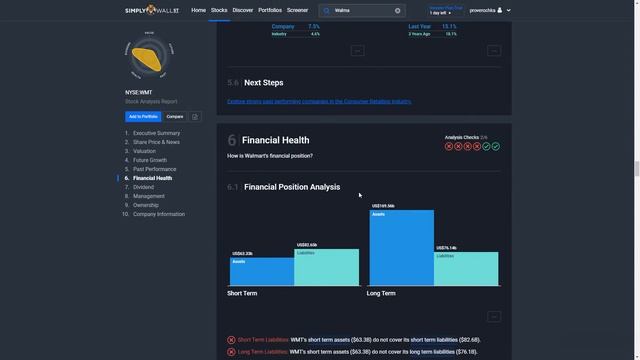
Task: Click the search magnifier icon
Action: [327, 11]
